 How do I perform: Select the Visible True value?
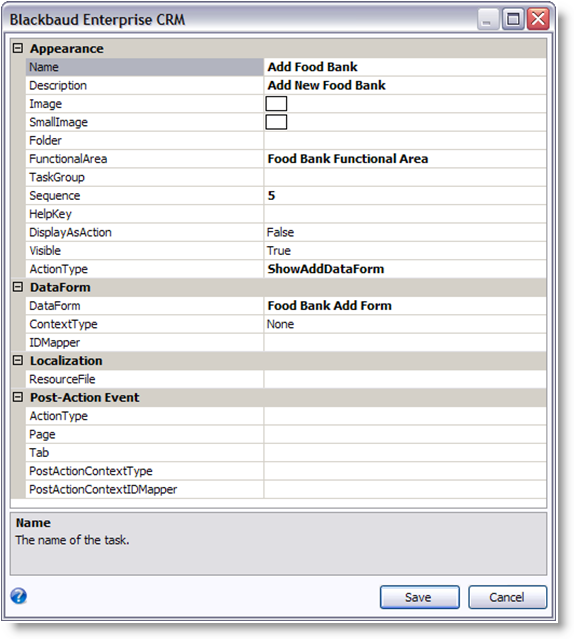pos(405,251)
